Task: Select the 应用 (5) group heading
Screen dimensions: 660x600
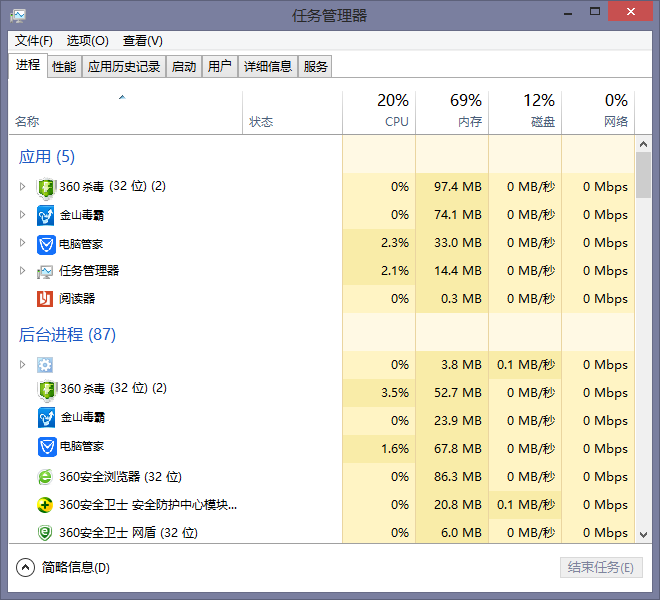Action: (47, 157)
